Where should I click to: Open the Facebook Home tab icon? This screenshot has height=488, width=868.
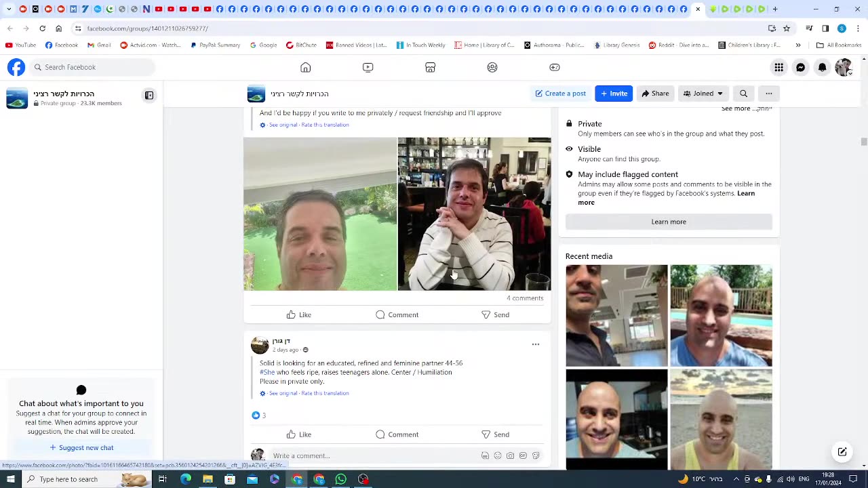(x=306, y=67)
